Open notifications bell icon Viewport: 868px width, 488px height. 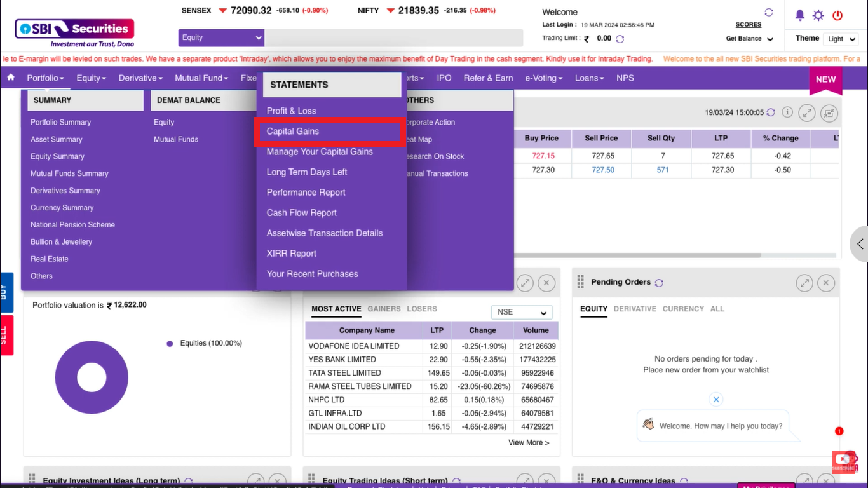800,15
